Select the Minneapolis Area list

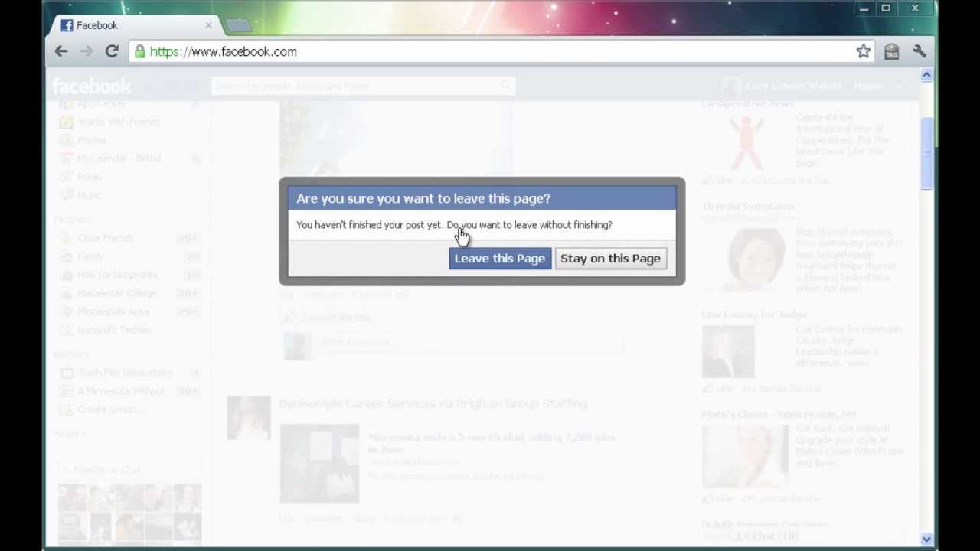coord(113,311)
